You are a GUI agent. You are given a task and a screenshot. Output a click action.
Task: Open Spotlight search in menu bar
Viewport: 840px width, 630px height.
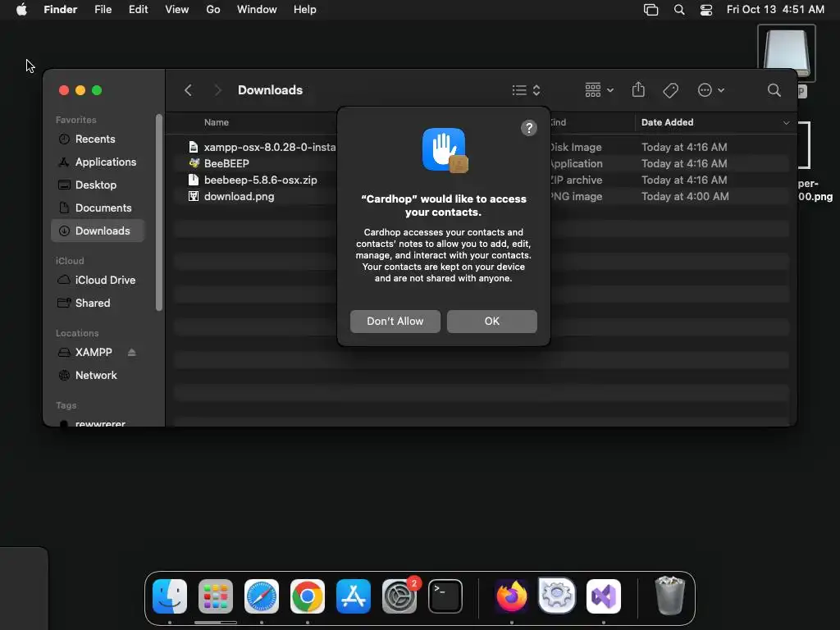678,10
